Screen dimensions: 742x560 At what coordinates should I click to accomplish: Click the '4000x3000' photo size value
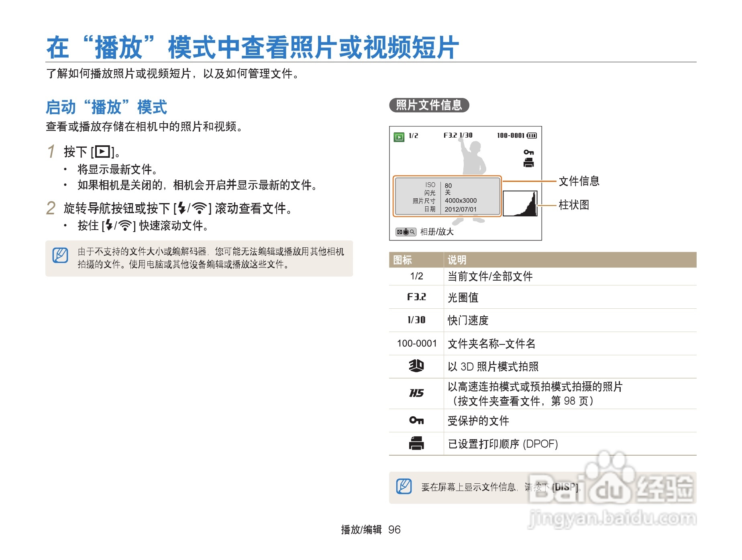pyautogui.click(x=461, y=200)
